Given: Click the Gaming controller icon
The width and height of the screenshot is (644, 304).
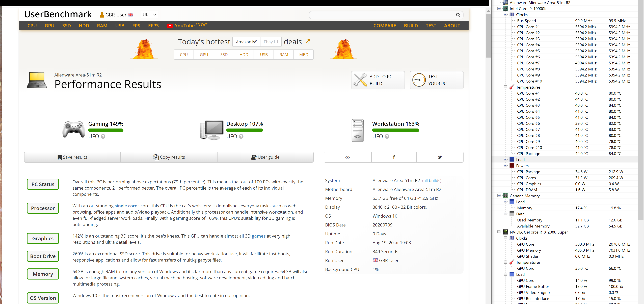Looking at the screenshot, I should coord(74,130).
